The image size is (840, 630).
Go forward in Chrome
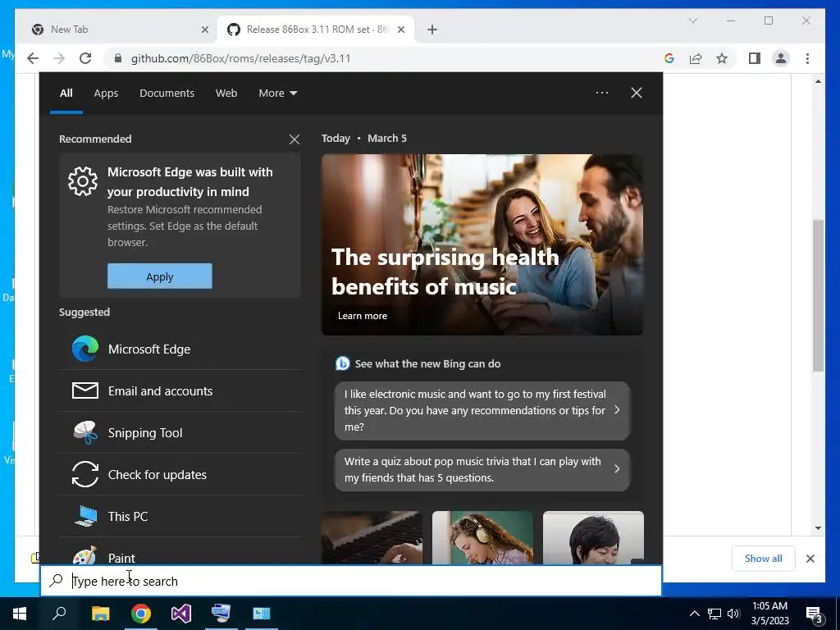(59, 58)
